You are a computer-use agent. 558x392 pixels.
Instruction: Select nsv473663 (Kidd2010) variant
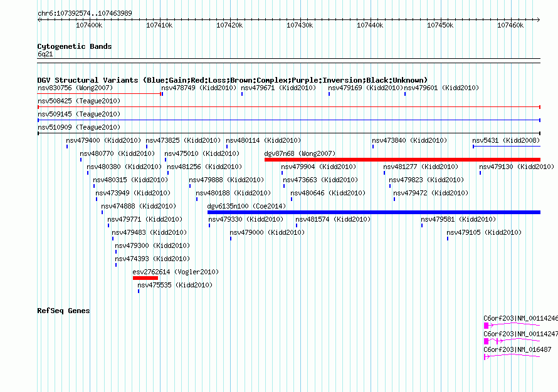click(x=320, y=180)
